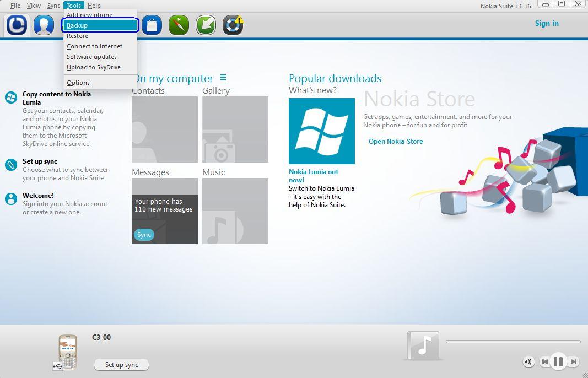
Task: Click the Windows logo tile under What's new?
Action: (x=322, y=131)
